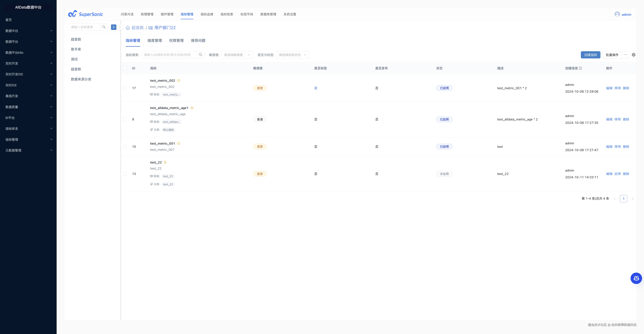Click the home icon in the breadcrumb
Viewport: 644px width, 334px height.
tap(128, 28)
